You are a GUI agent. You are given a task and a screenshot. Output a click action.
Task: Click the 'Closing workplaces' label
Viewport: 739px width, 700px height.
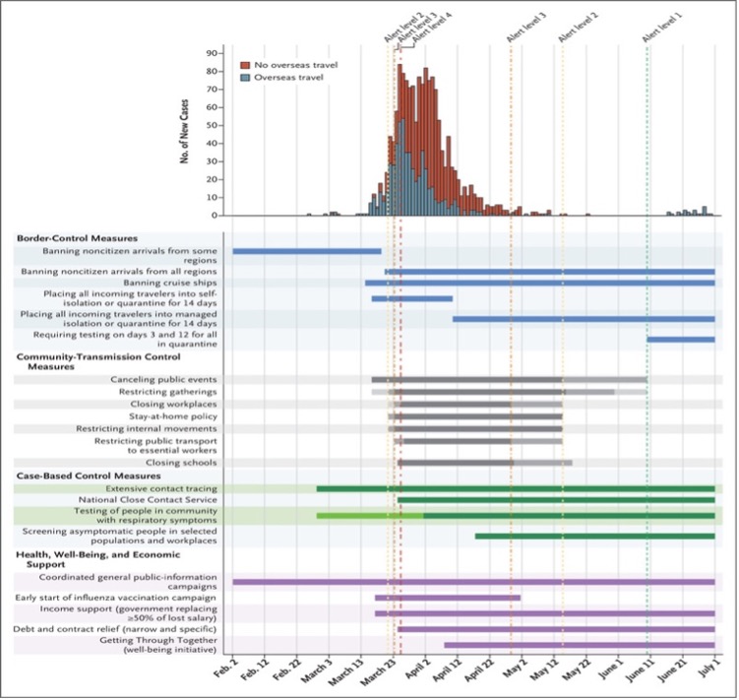pos(173,405)
